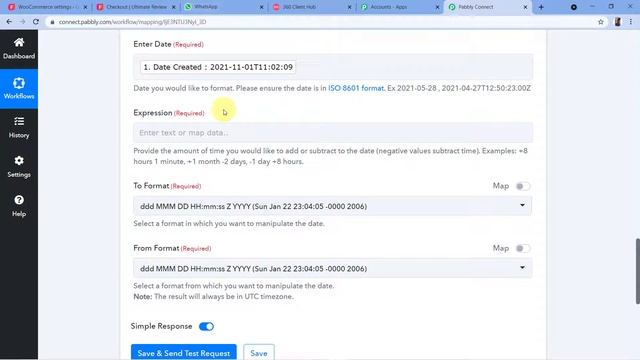Click the page vertical scrollbar thumb
Viewport: 640px width, 360px height.
coord(638,271)
